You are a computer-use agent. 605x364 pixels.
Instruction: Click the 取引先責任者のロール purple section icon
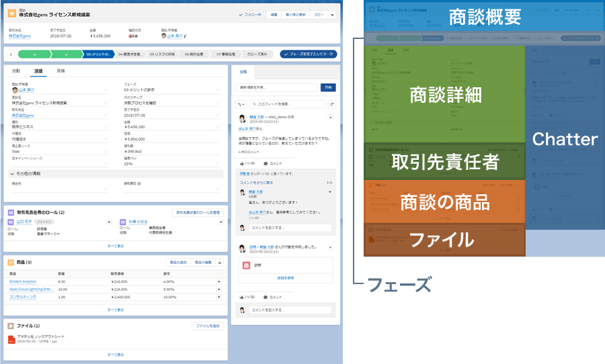[11, 212]
